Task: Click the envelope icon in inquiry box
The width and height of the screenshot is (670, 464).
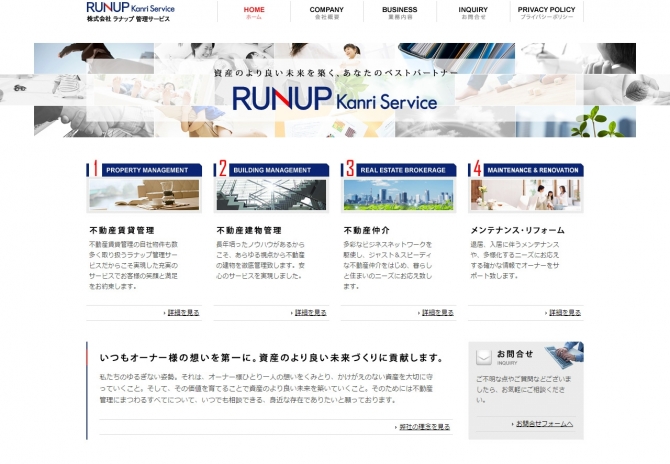Action: click(x=484, y=357)
